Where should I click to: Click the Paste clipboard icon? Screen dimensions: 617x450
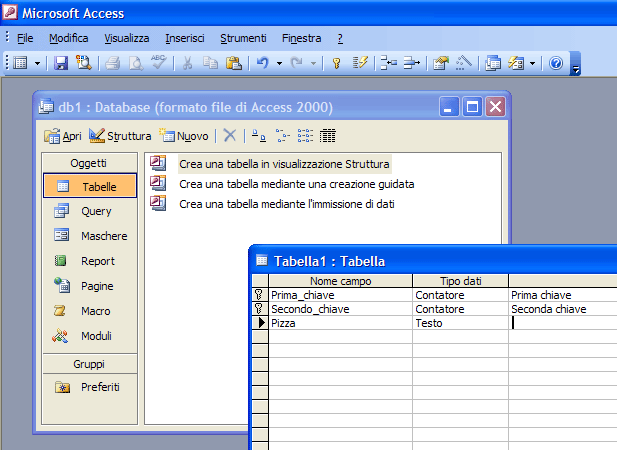coord(234,63)
